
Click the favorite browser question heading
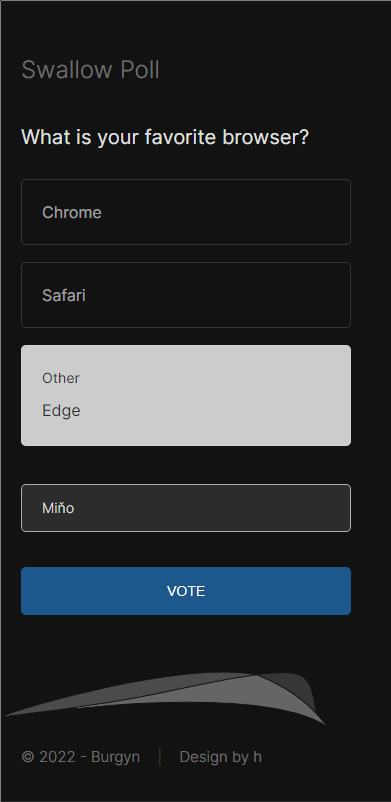(165, 137)
